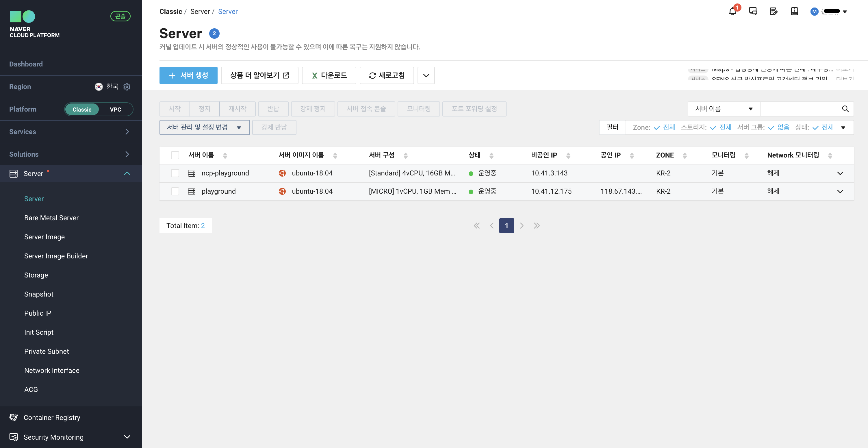Switch Platform toggle to VPC
The width and height of the screenshot is (868, 448).
(x=115, y=109)
